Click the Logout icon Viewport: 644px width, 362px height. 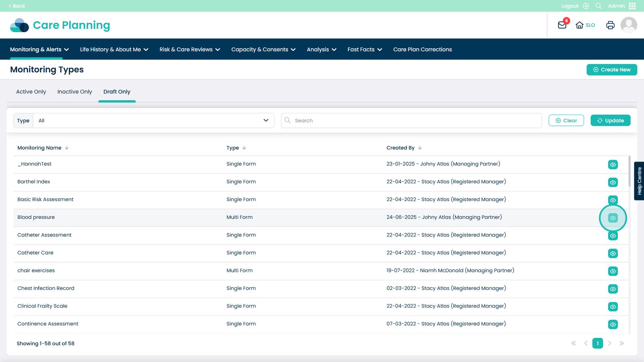586,6
